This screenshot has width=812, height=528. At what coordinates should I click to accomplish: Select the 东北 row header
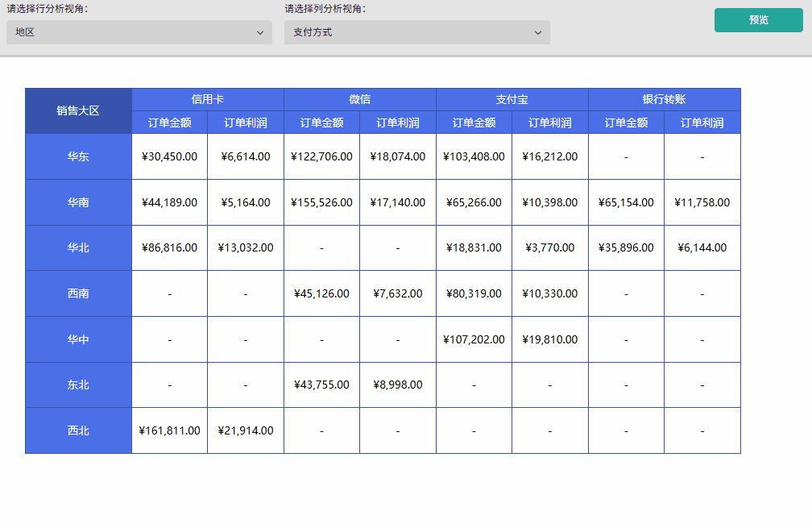tap(78, 385)
